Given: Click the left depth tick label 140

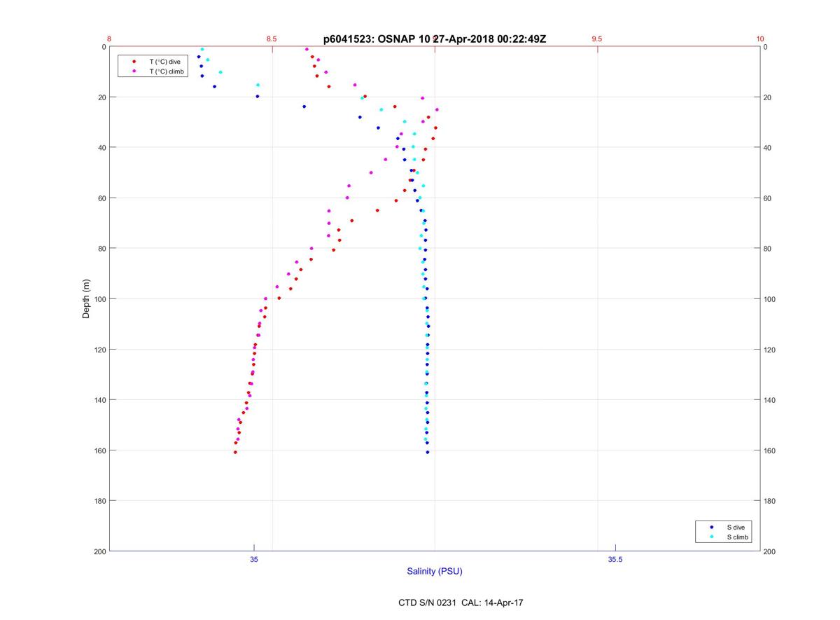Looking at the screenshot, I should (x=99, y=400).
